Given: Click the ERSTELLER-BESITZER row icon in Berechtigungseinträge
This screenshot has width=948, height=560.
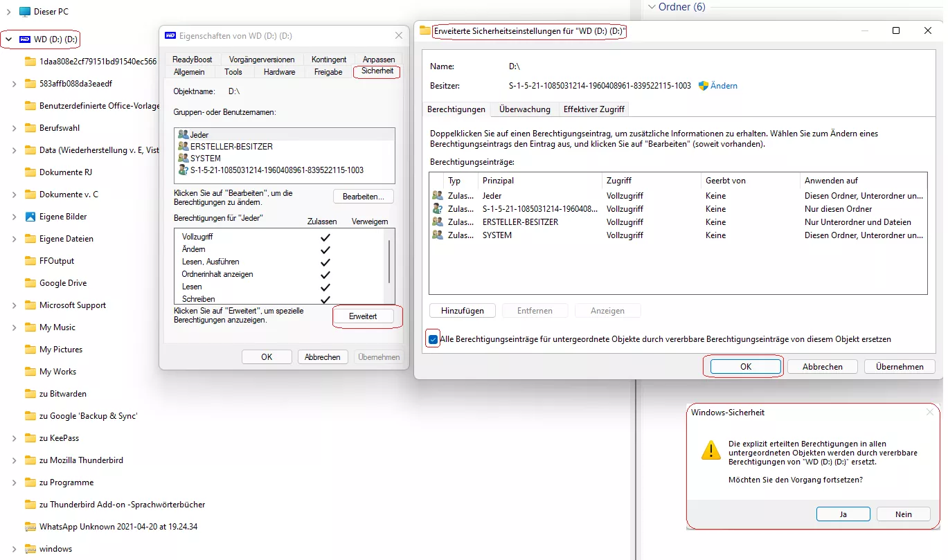Looking at the screenshot, I should point(438,222).
